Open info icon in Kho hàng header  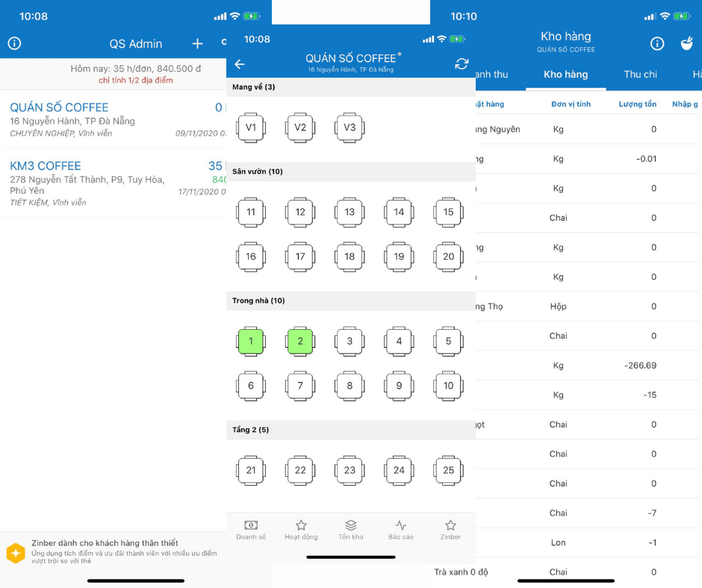[x=656, y=43]
